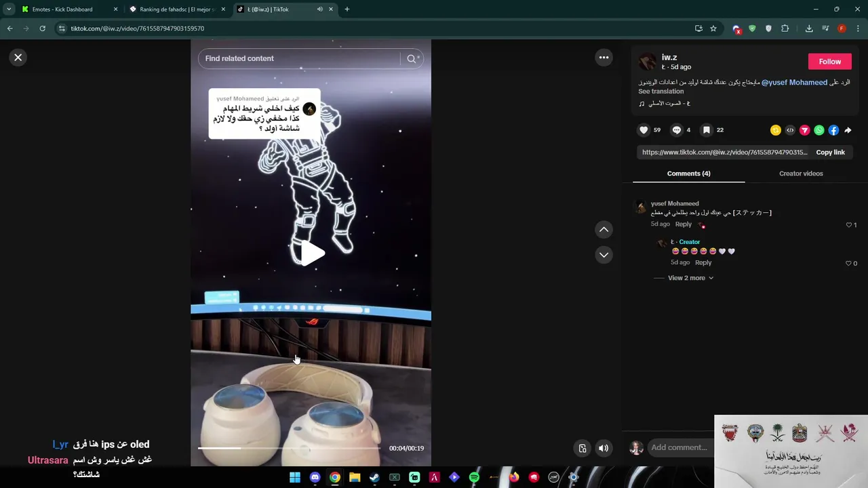Open File Explorer from taskbar

pos(355,477)
